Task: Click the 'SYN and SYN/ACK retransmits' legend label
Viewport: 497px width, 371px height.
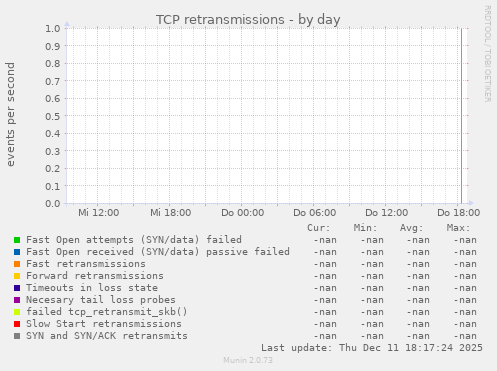Action: tap(107, 336)
